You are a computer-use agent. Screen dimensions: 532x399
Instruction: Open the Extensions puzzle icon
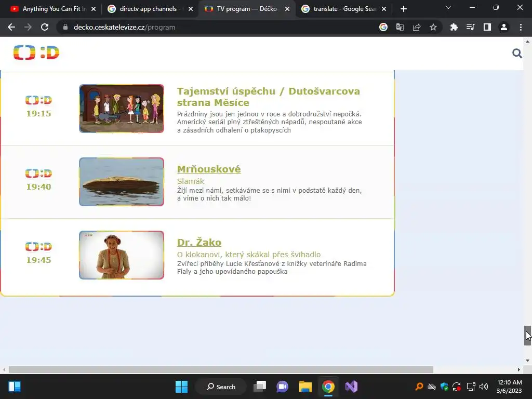(454, 27)
